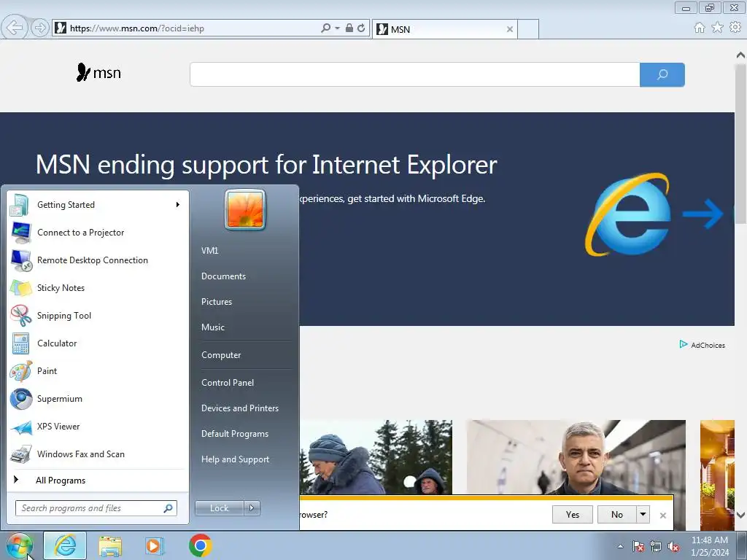Open Paint from the Start menu
This screenshot has width=747, height=560.
pyautogui.click(x=98, y=371)
